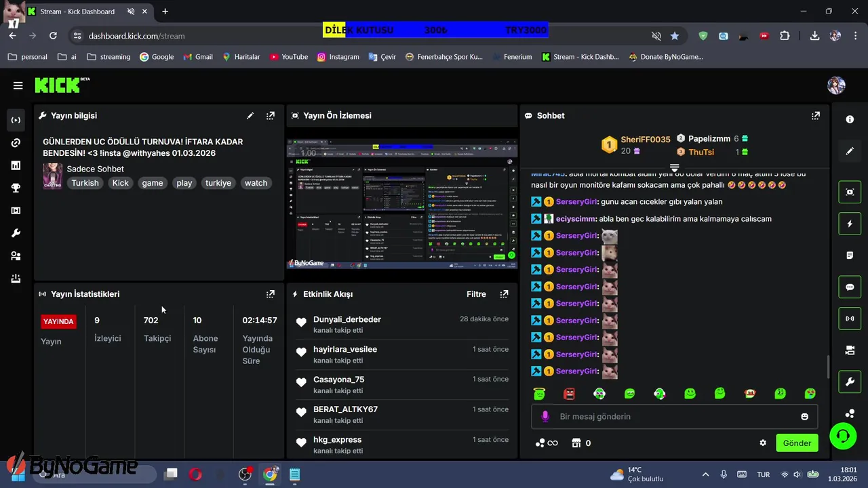This screenshot has width=868, height=488.
Task: Click the Turkish tag
Action: (85, 183)
